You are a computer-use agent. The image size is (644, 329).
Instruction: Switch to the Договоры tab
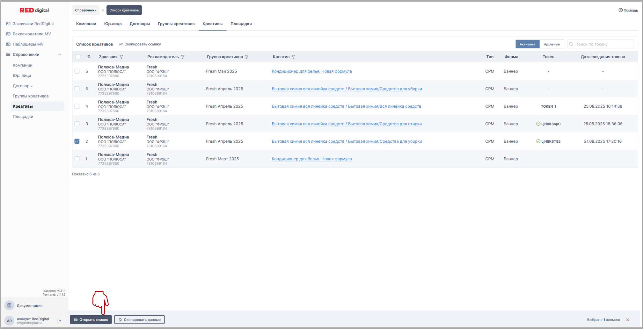tap(140, 24)
